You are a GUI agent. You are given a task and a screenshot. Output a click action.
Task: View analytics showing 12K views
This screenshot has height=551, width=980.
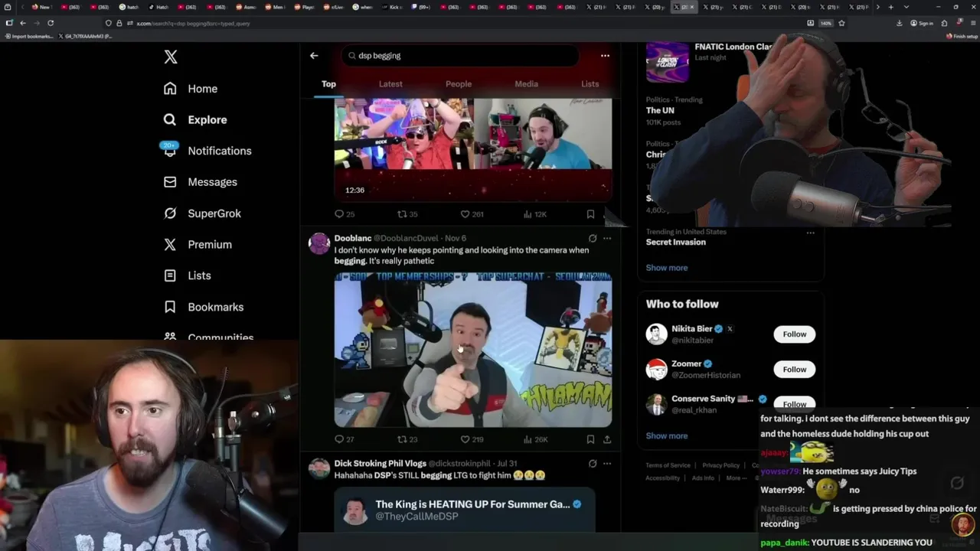(x=534, y=214)
